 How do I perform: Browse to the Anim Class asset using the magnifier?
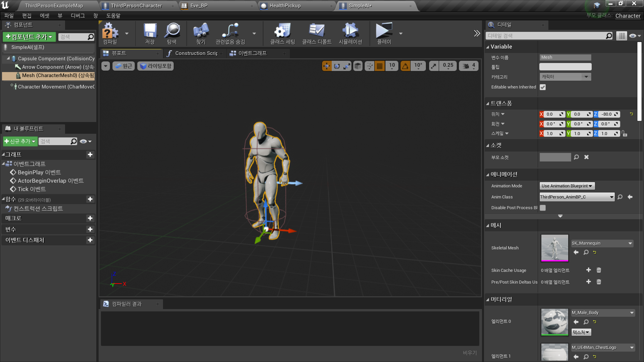(620, 197)
